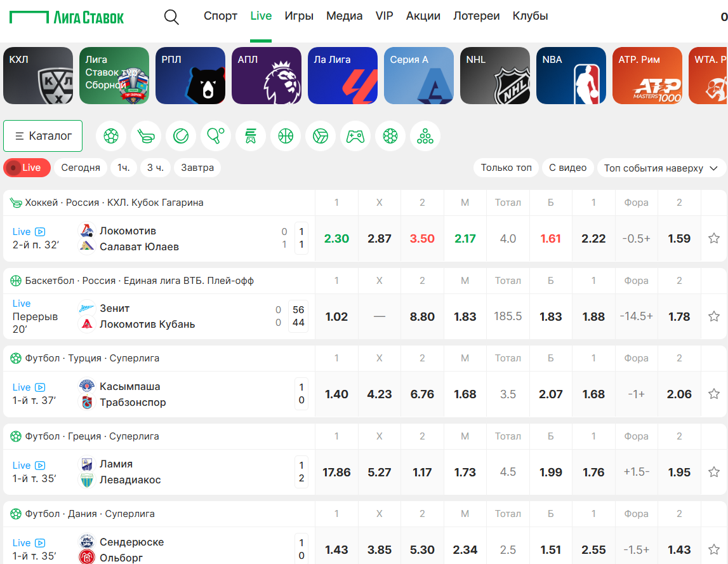Toggle the Сегодня time filter
Viewport: 728px width, 564px height.
(x=81, y=168)
